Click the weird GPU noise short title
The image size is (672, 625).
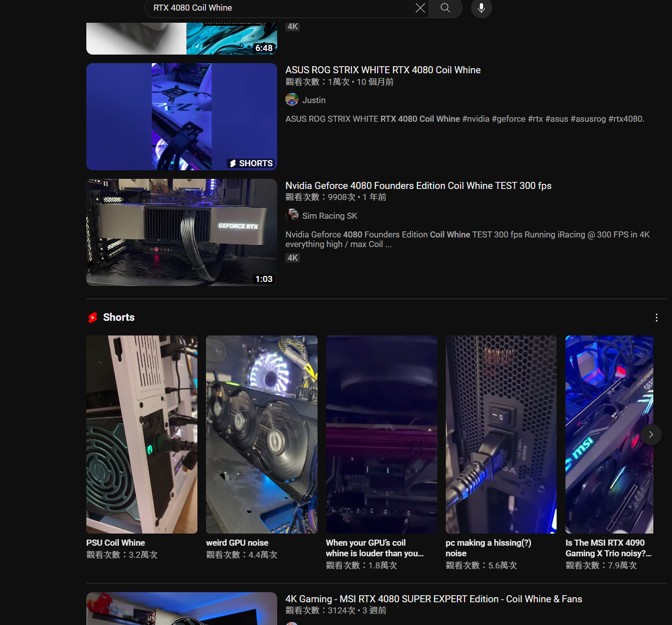tap(237, 543)
